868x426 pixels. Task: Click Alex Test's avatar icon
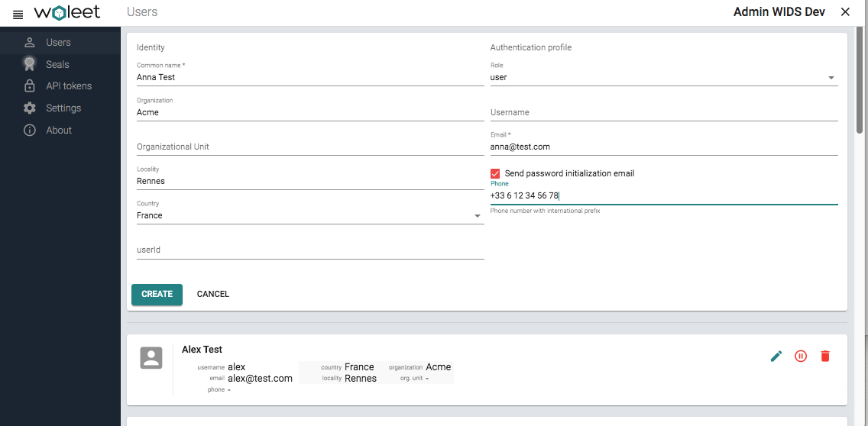point(151,358)
